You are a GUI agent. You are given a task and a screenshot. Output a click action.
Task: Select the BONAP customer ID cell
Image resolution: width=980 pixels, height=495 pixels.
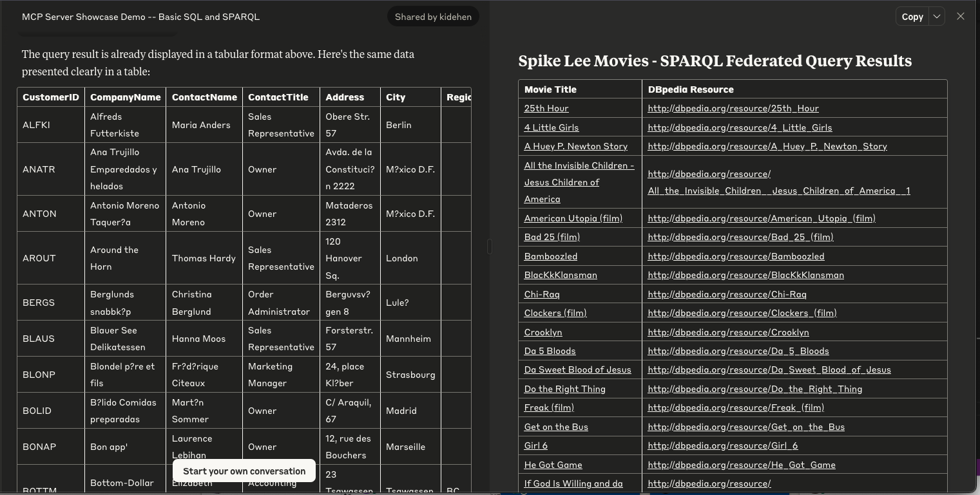[51, 447]
